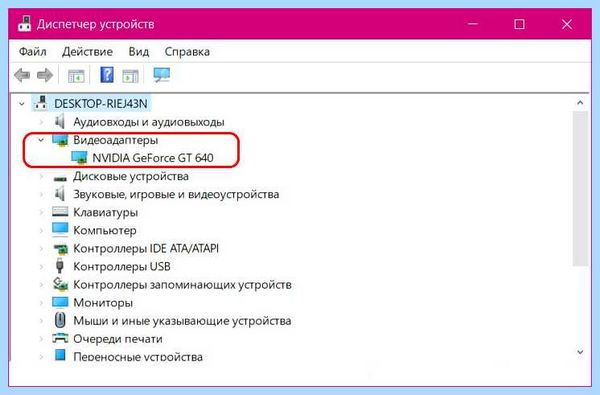Viewport: 600px width, 395px height.
Task: Click the display adapter icon beside Видеоадаптеры
Action: 60,140
